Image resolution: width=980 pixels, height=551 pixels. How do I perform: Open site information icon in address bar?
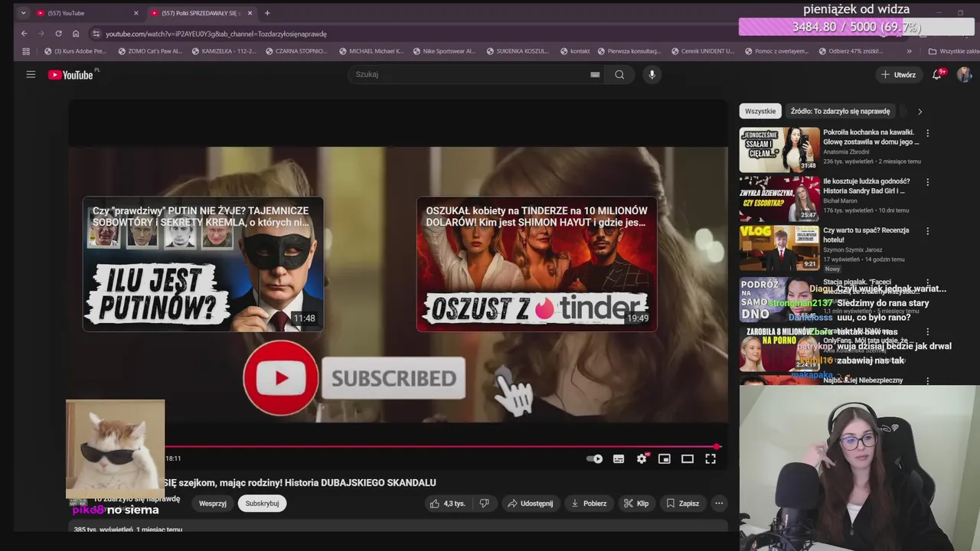(x=96, y=34)
